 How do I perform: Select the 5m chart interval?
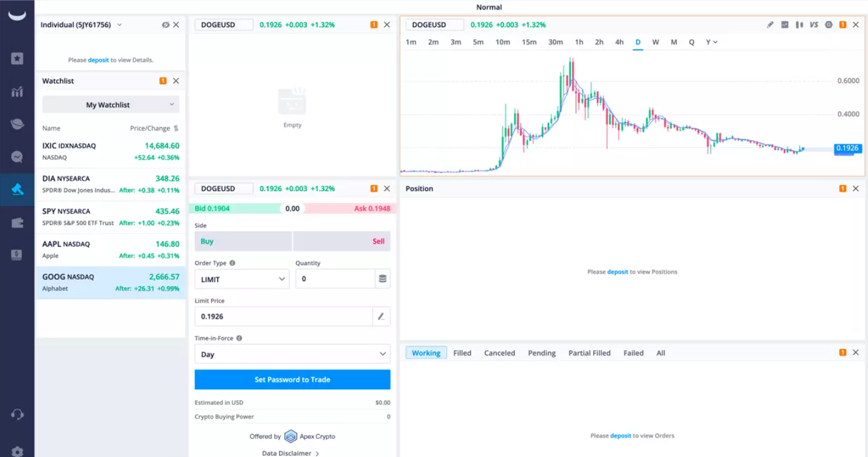click(478, 42)
